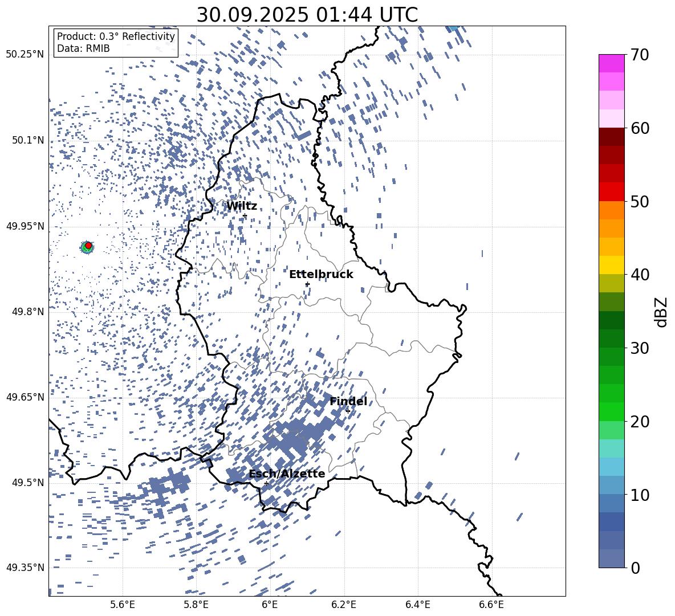The height and width of the screenshot is (616, 675).
Task: Click the colorbar tick label 30
Action: [640, 348]
